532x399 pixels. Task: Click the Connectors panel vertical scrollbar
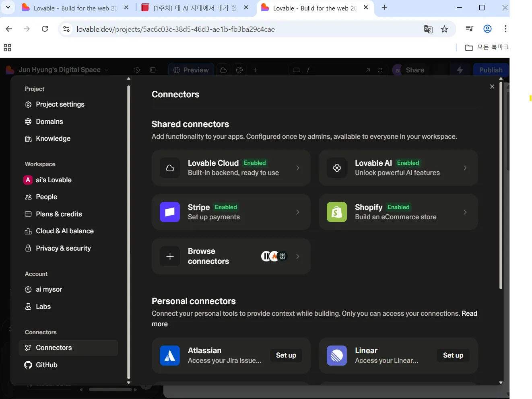tap(501, 186)
